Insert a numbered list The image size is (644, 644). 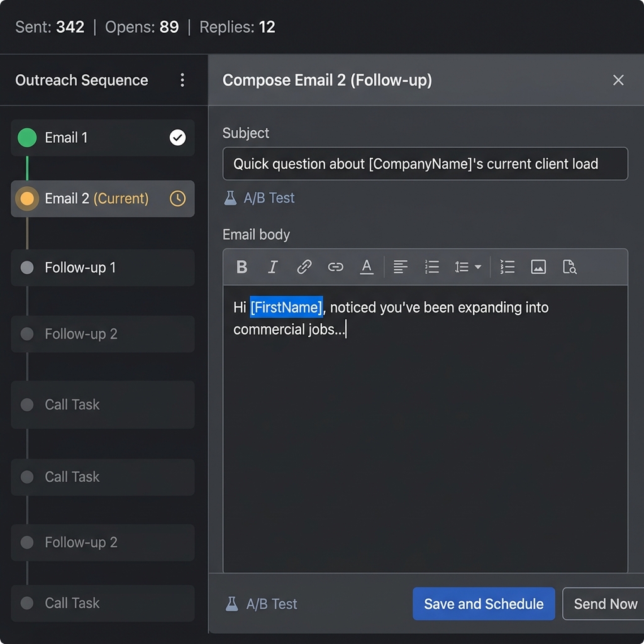point(431,267)
